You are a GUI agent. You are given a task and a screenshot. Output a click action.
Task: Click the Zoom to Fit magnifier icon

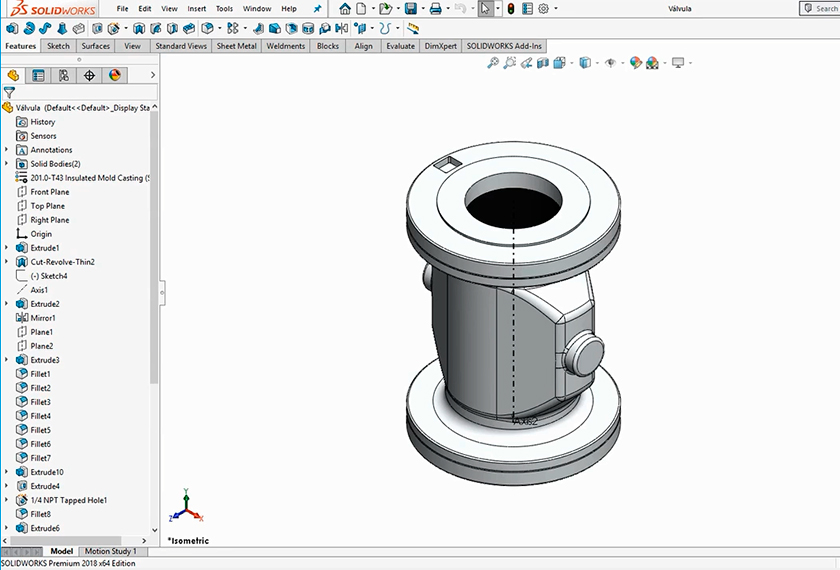coord(492,63)
